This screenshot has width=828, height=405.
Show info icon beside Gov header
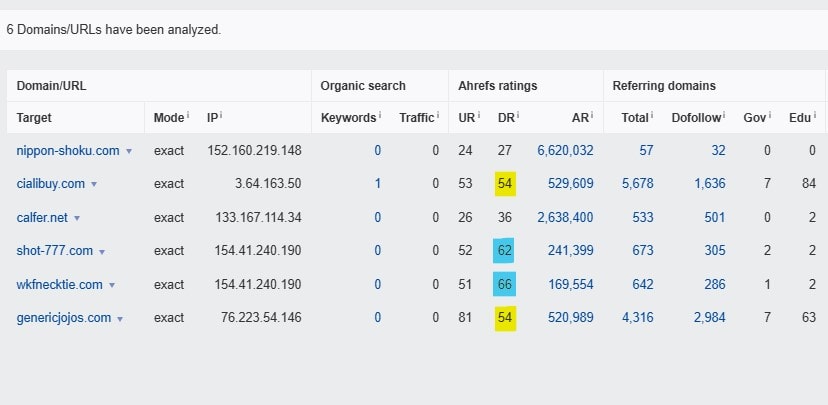(769, 115)
